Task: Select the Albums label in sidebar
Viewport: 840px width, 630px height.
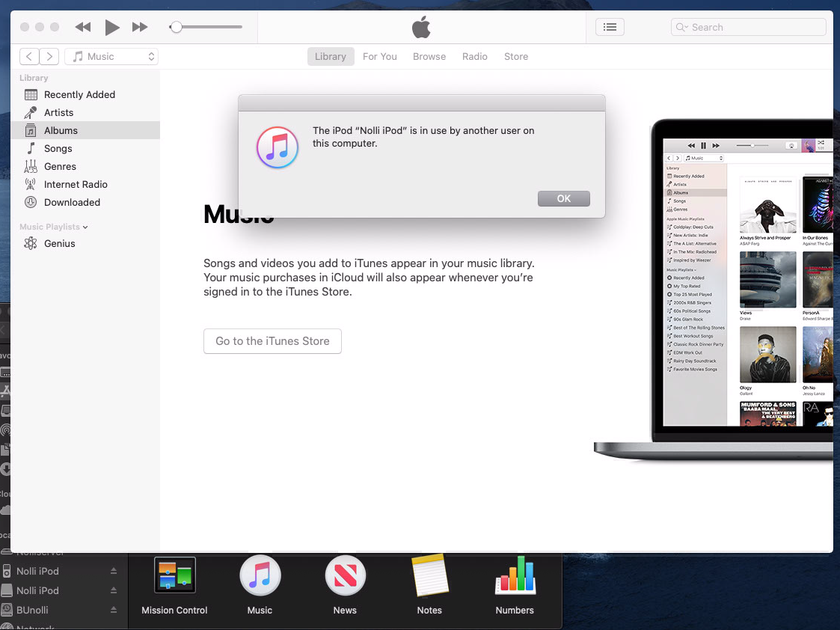Action: point(61,130)
